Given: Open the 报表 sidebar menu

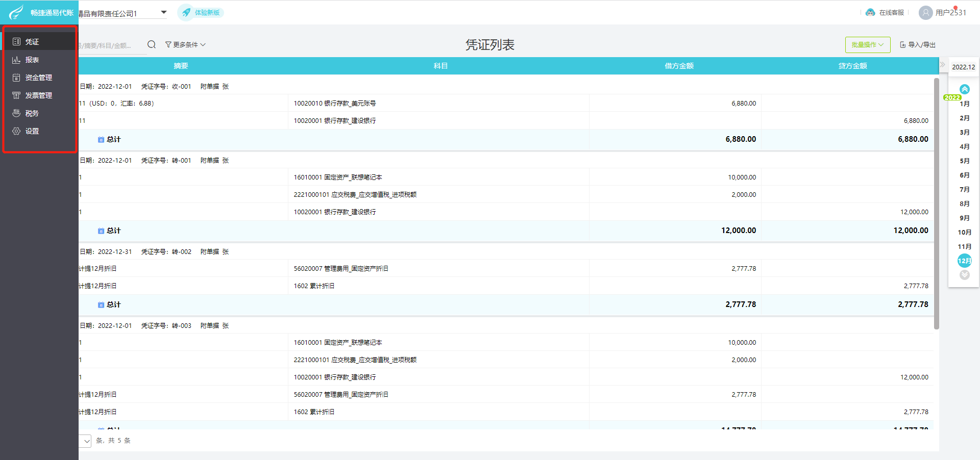Looking at the screenshot, I should coord(39,60).
